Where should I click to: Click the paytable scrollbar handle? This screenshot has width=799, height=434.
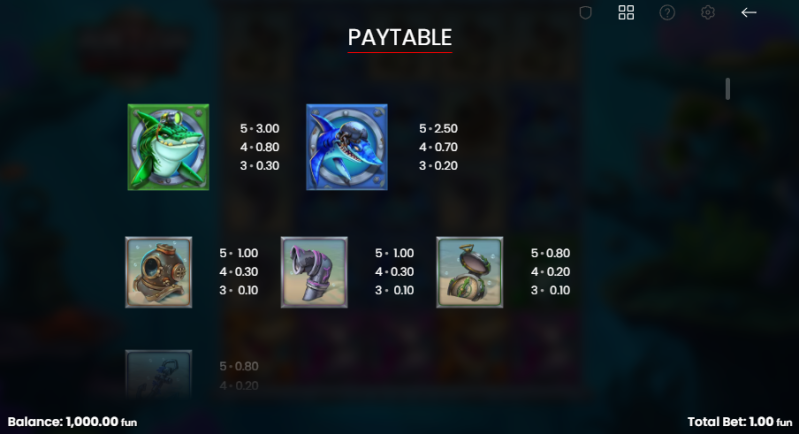pyautogui.click(x=728, y=89)
